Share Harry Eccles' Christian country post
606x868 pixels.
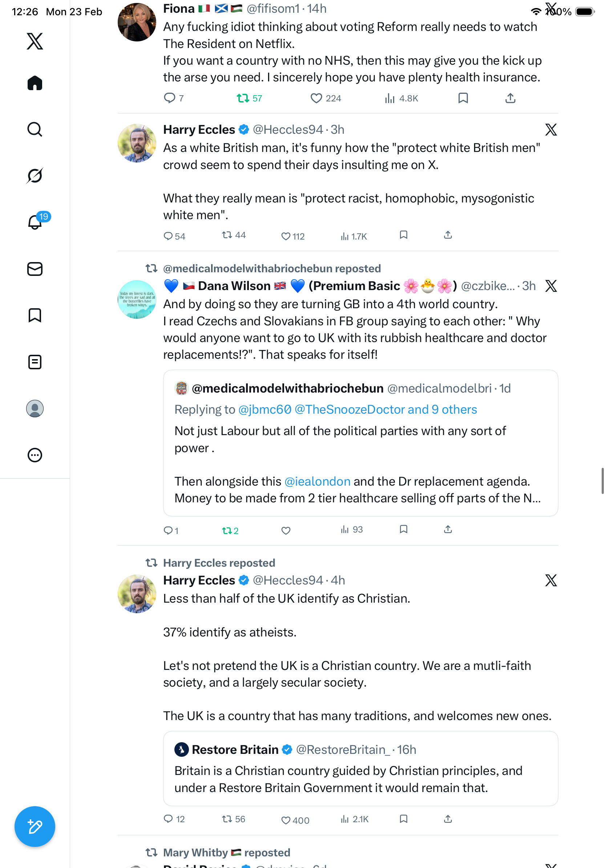[x=448, y=819]
